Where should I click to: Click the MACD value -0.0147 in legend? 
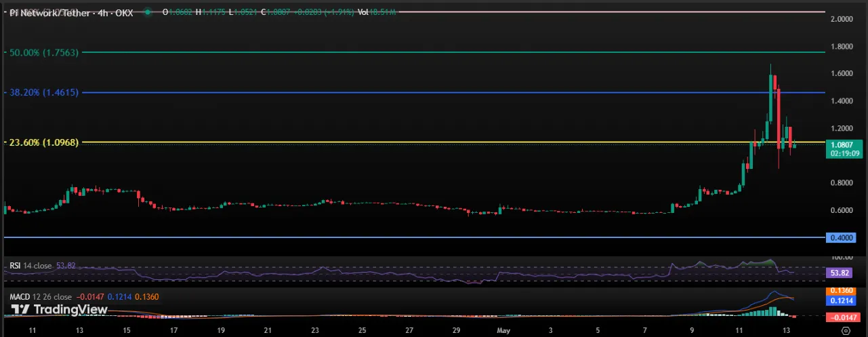click(x=90, y=297)
